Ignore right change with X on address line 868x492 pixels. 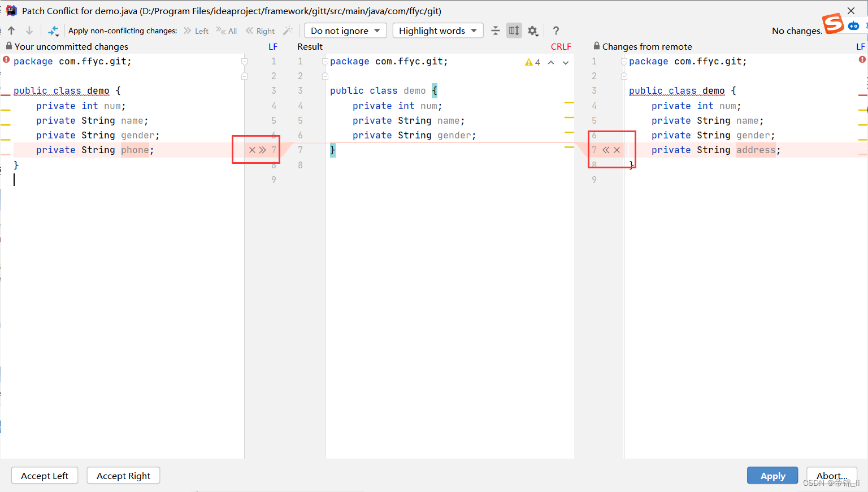point(617,150)
